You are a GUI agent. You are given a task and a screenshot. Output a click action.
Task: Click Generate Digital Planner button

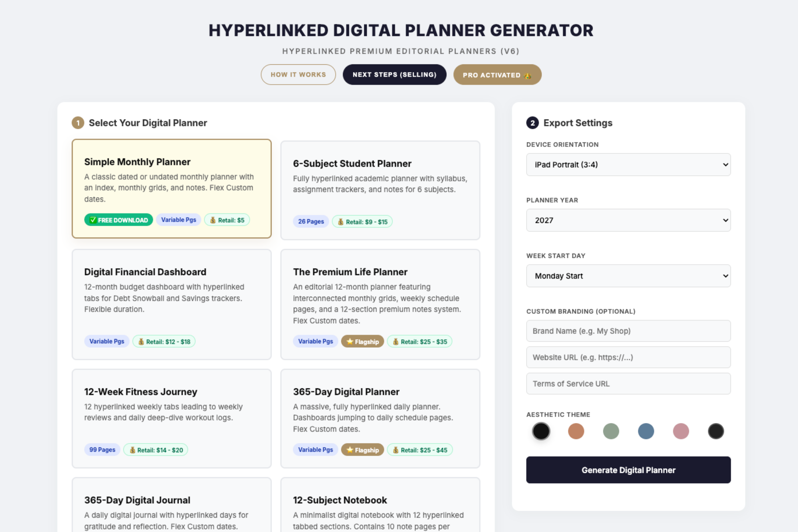[628, 470]
